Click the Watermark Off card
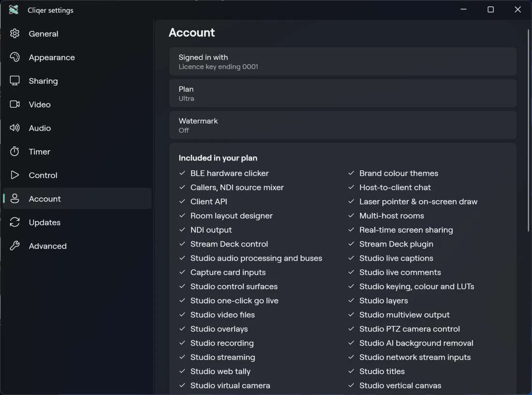The image size is (532, 395). [x=343, y=125]
